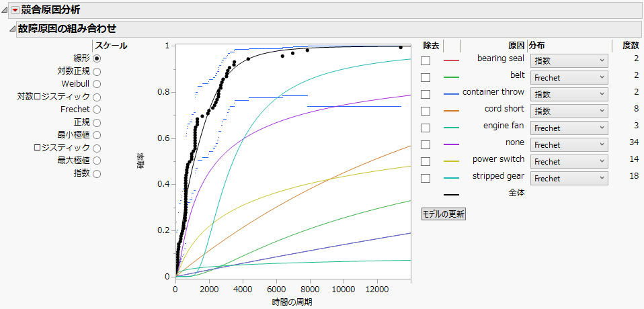Image resolution: width=644 pixels, height=309 pixels.
Task: Check the 除去 box for belt
Action: click(x=426, y=77)
